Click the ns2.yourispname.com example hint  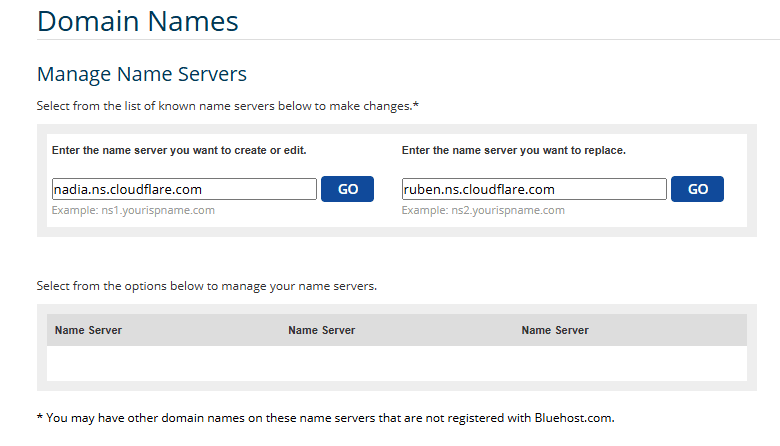pos(483,210)
